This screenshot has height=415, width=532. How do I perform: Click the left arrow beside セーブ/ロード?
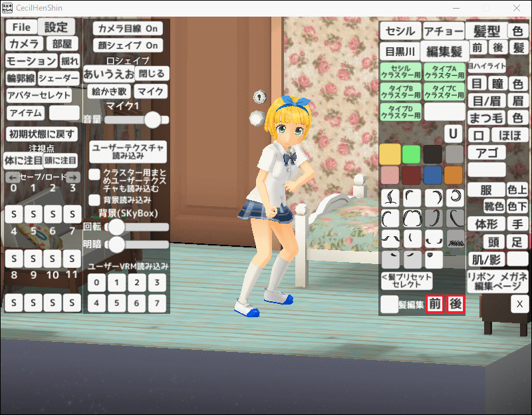(11, 177)
